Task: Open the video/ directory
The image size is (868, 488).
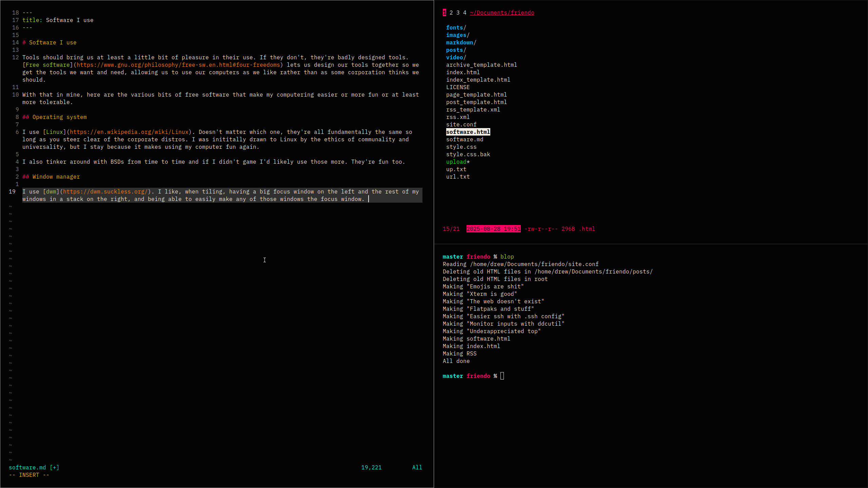Action: click(456, 57)
